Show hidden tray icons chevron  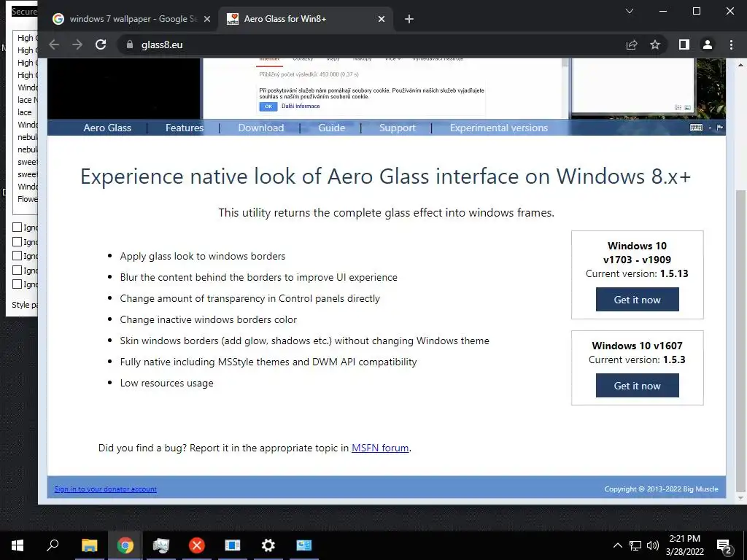pyautogui.click(x=617, y=545)
